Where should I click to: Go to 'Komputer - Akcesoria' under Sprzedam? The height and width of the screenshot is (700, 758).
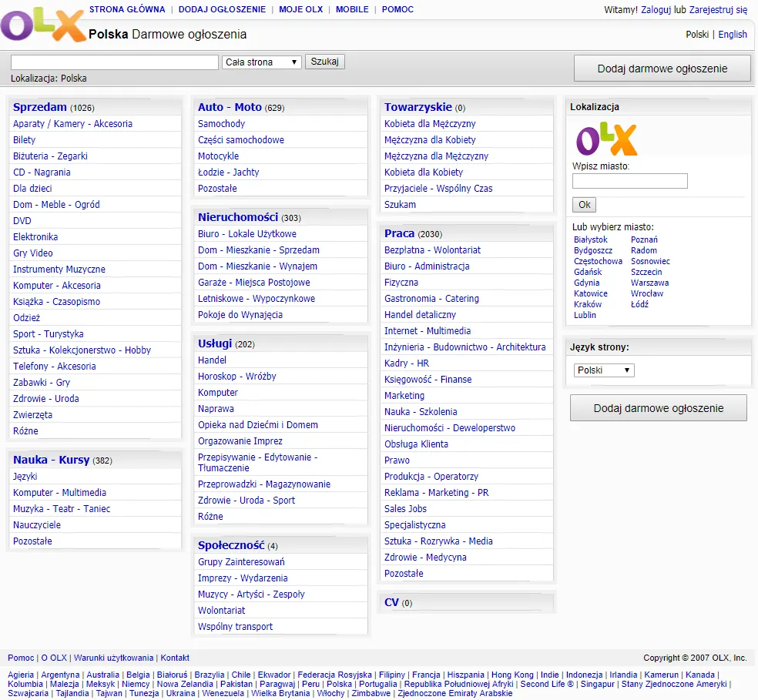(56, 286)
